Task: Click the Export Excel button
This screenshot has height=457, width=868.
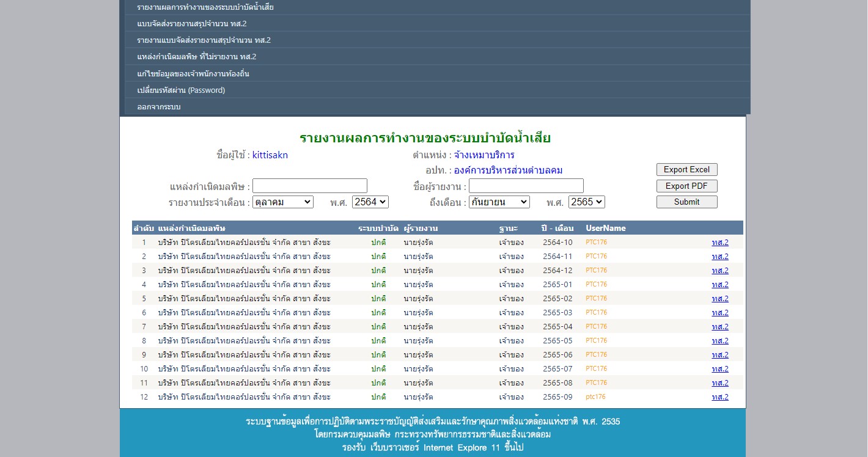Action: tap(686, 170)
